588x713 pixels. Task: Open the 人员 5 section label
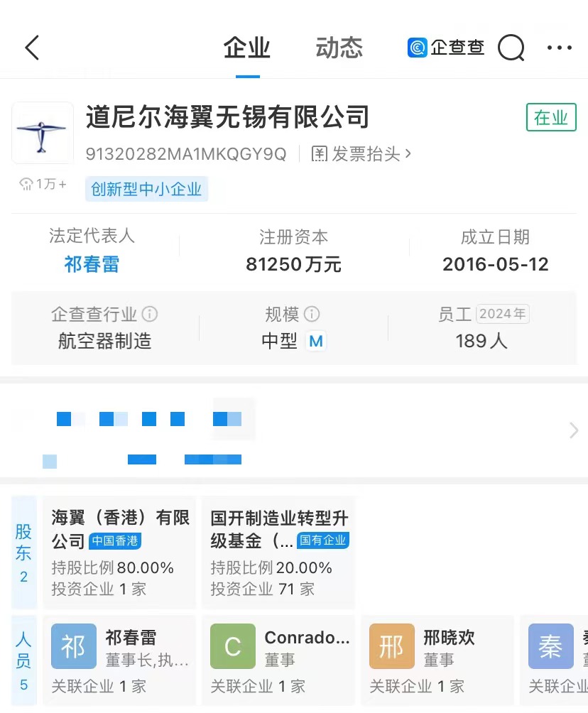point(23,661)
